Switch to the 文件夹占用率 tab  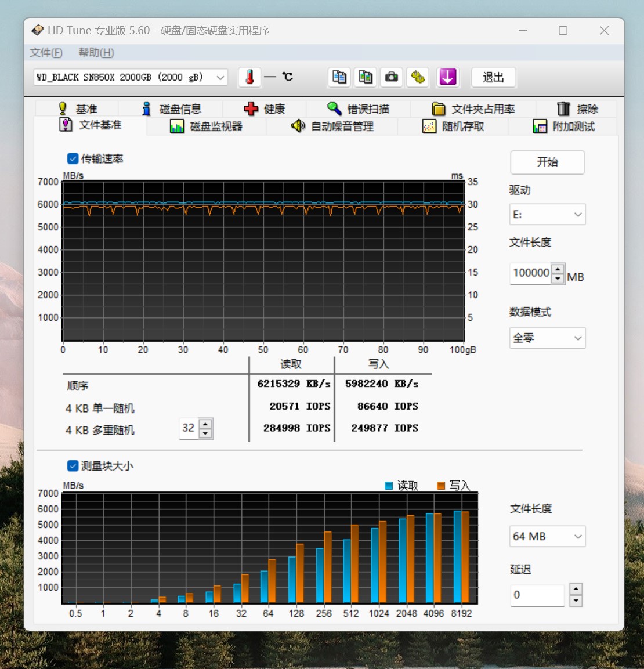point(473,109)
